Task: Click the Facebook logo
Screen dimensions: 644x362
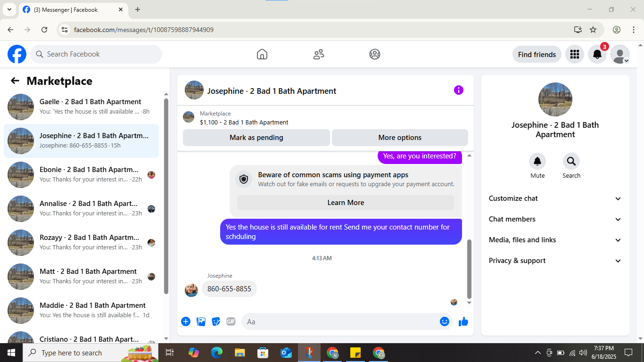Action: coord(17,54)
